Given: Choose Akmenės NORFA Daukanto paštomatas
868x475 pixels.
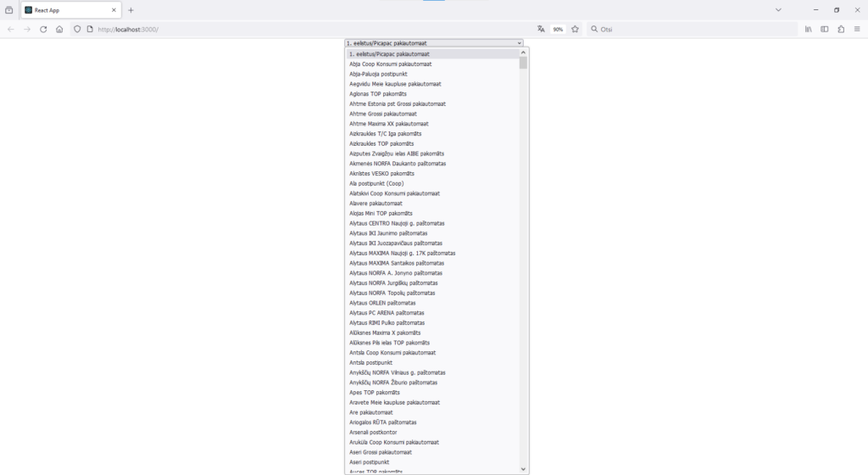Looking at the screenshot, I should [x=432, y=164].
